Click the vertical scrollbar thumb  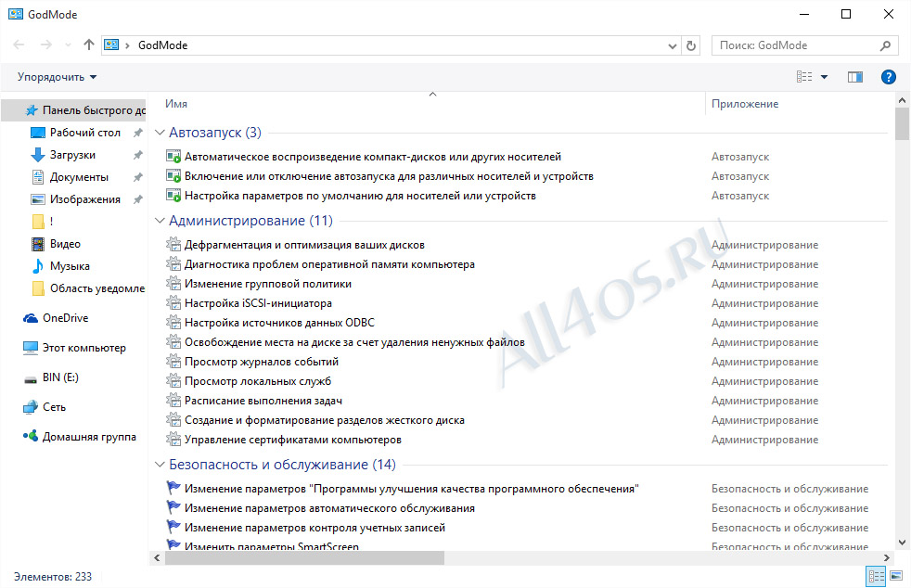pos(902,123)
